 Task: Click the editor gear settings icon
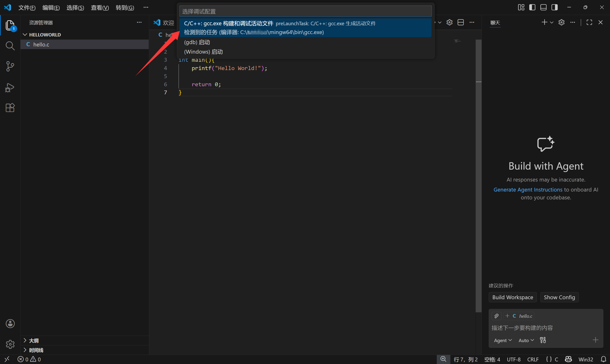click(449, 22)
